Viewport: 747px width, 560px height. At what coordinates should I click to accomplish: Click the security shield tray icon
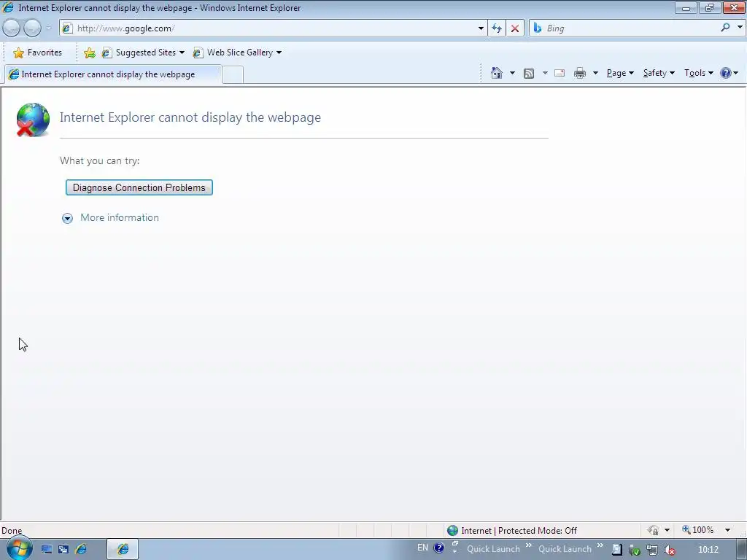click(634, 551)
